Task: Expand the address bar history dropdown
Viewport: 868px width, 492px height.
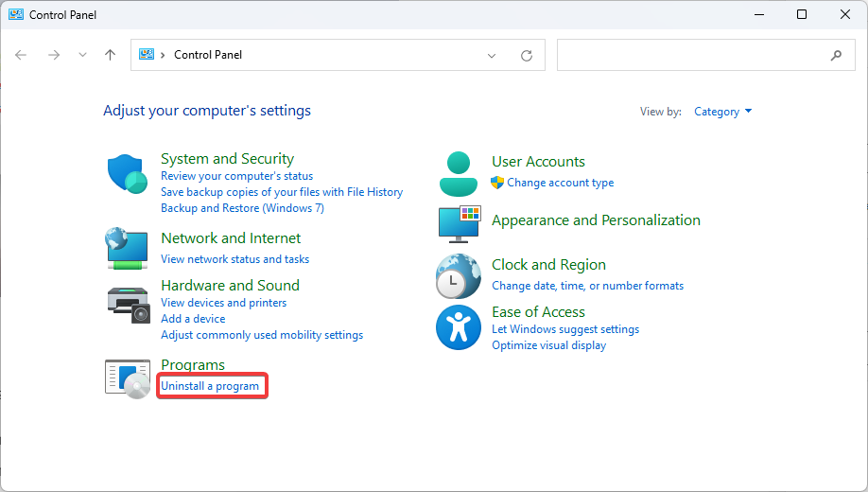Action: tap(492, 56)
